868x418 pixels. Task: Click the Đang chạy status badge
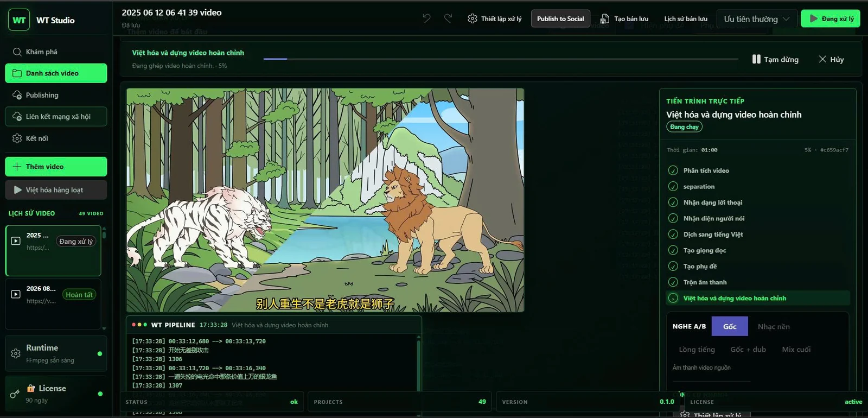(684, 127)
